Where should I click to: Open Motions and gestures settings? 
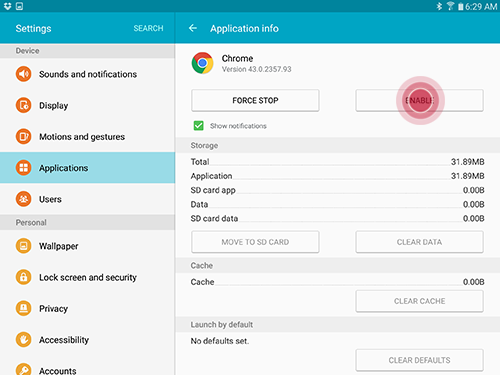pos(87,137)
